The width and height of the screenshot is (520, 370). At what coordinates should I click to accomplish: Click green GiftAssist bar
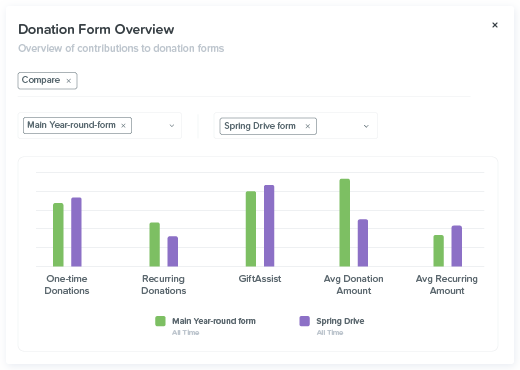(251, 229)
